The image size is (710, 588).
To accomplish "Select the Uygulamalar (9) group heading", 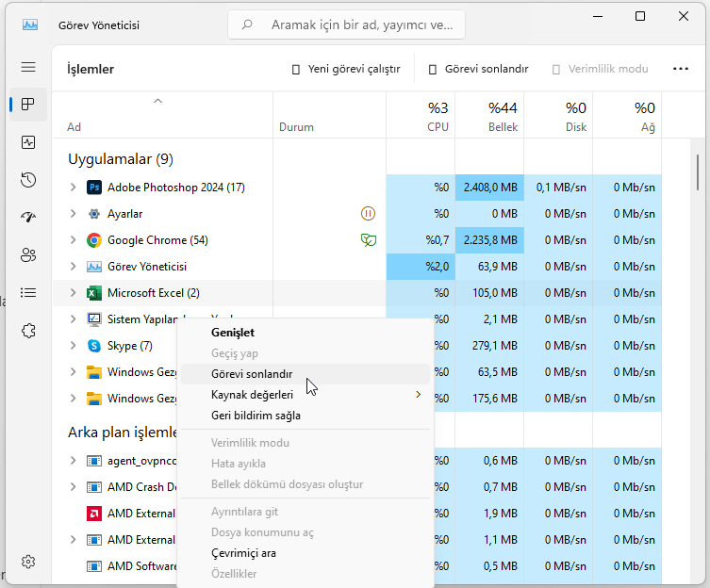I will pyautogui.click(x=121, y=159).
